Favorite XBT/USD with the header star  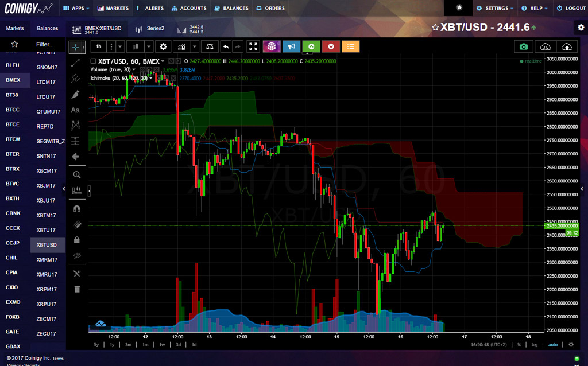[435, 27]
